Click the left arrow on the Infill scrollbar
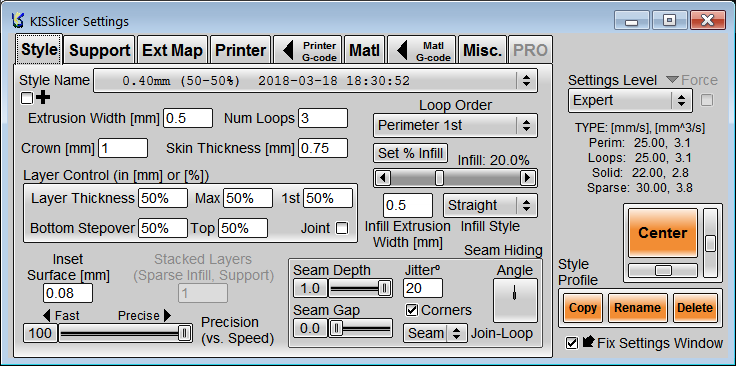 point(383,178)
